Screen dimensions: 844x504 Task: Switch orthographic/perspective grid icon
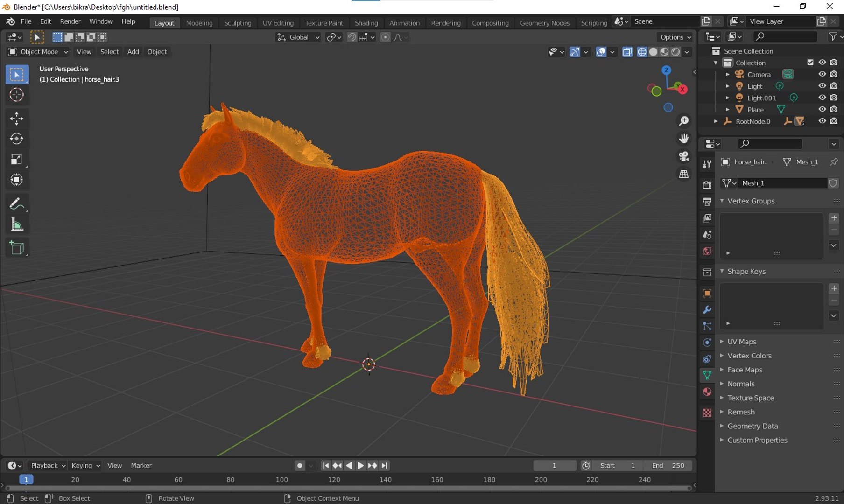click(x=684, y=174)
